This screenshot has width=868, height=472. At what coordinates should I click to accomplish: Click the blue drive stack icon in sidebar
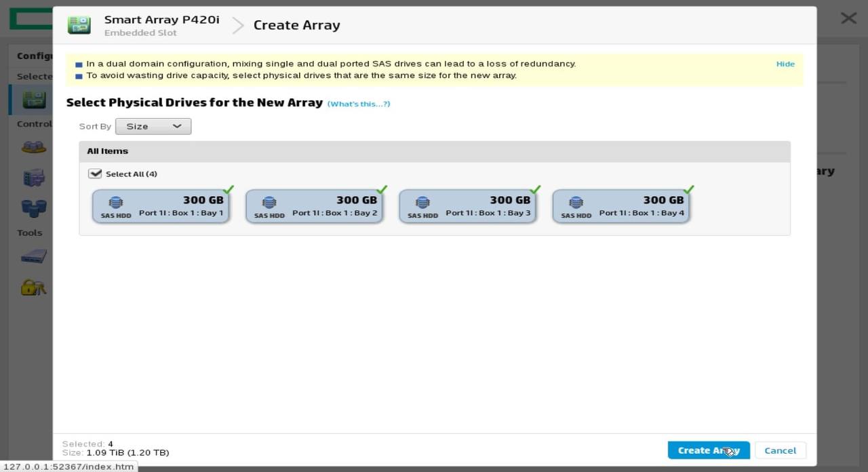pyautogui.click(x=33, y=207)
